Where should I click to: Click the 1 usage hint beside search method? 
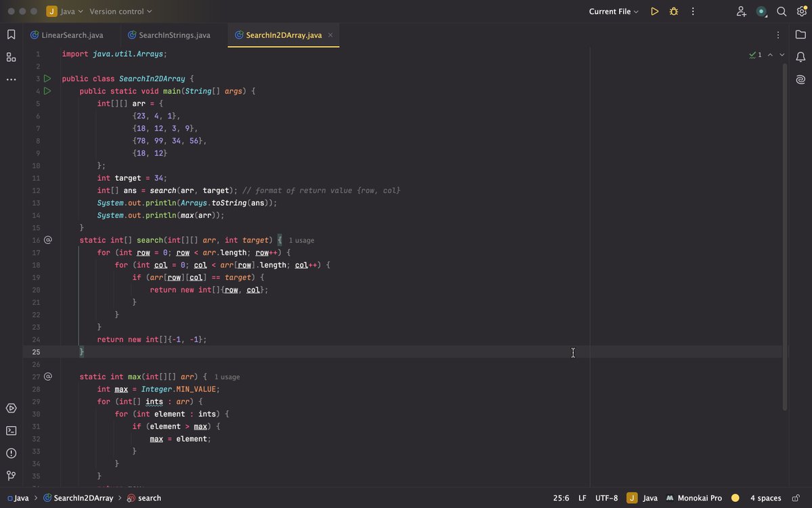[x=301, y=240]
